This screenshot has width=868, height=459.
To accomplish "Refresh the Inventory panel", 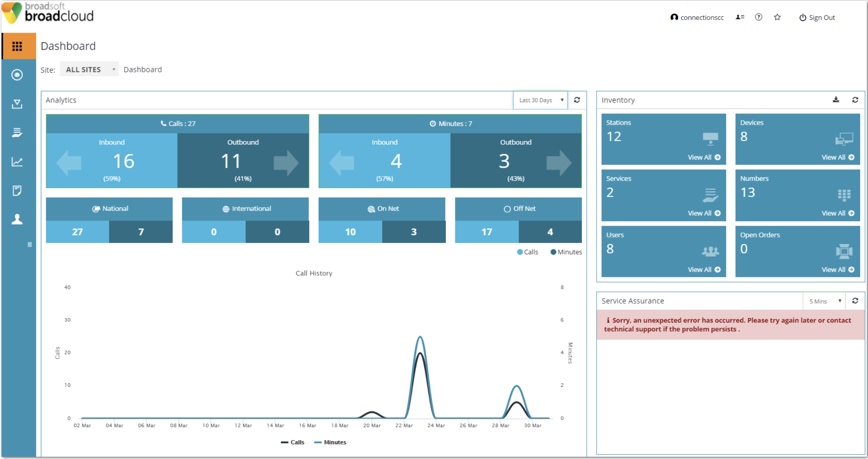I will (855, 100).
